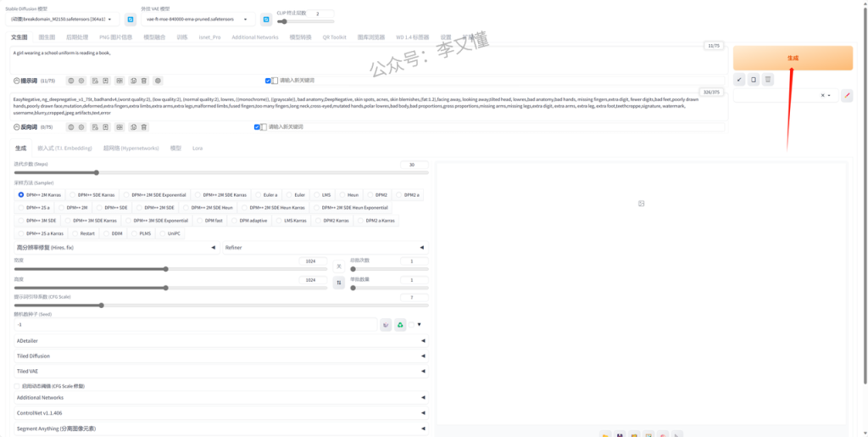Open the Stable Diffusion model dropdown
The image size is (868, 437).
[x=64, y=19]
